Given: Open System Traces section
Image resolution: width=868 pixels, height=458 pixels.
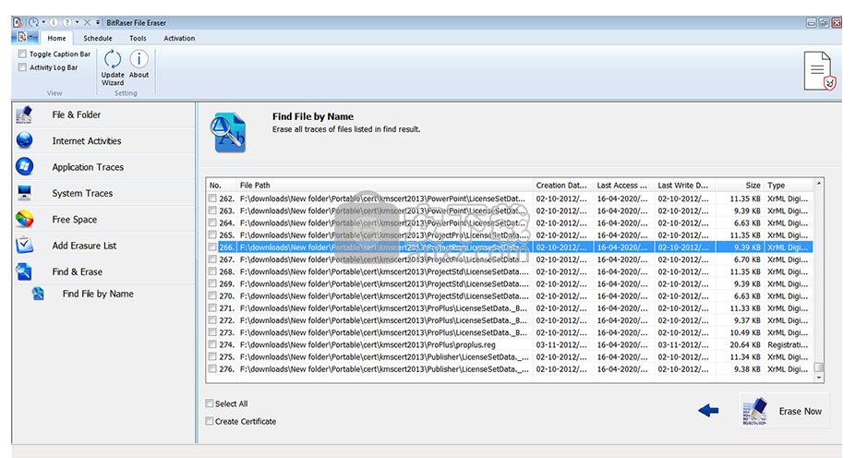Looking at the screenshot, I should 104,193.
